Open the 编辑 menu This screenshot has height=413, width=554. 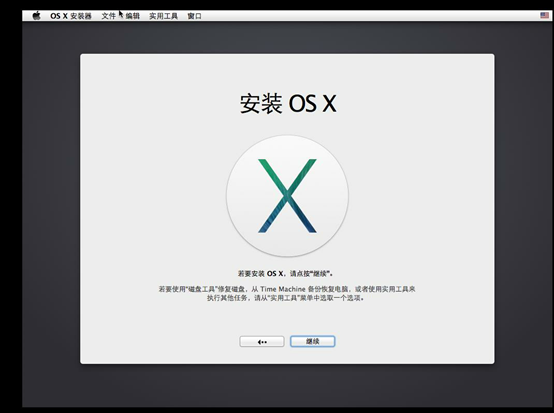(x=132, y=16)
